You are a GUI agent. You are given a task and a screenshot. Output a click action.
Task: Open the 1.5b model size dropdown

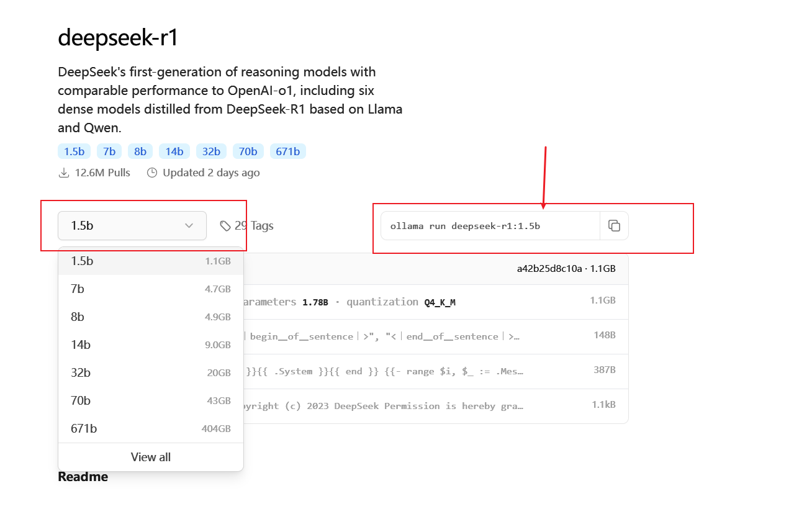pyautogui.click(x=132, y=225)
